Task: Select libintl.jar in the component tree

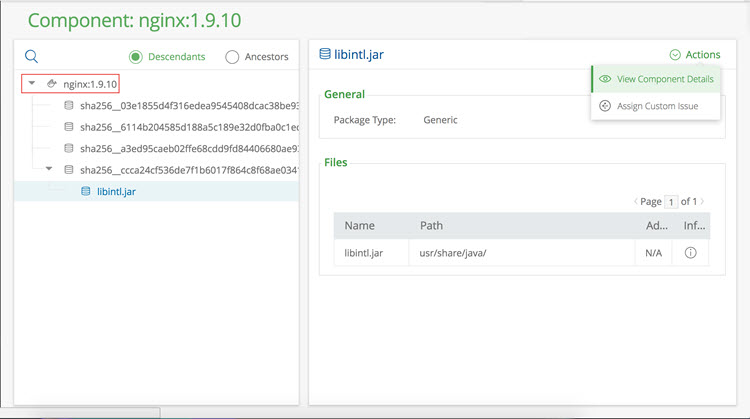Action: (116, 191)
